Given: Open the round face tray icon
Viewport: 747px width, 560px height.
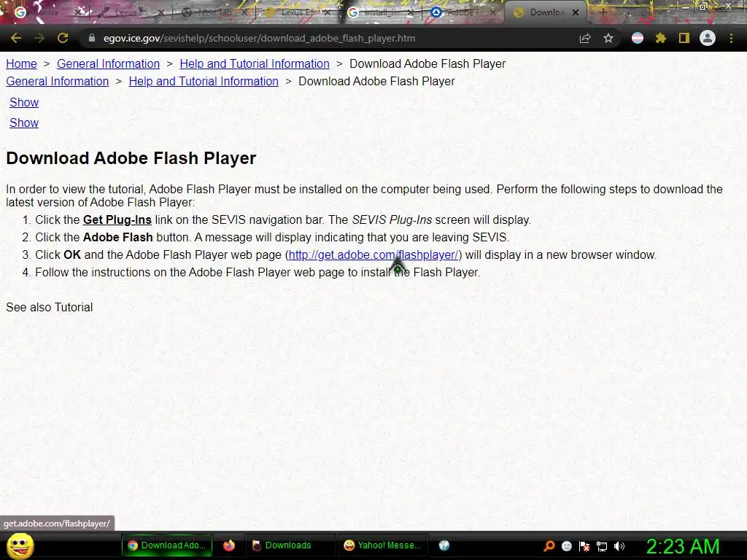Looking at the screenshot, I should click(566, 546).
